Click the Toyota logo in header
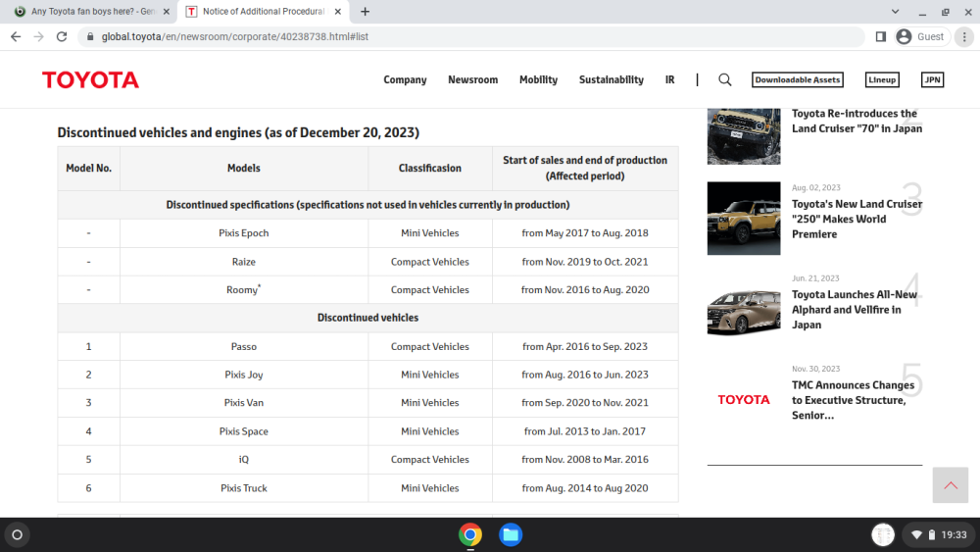The height and width of the screenshot is (552, 980). pyautogui.click(x=90, y=80)
